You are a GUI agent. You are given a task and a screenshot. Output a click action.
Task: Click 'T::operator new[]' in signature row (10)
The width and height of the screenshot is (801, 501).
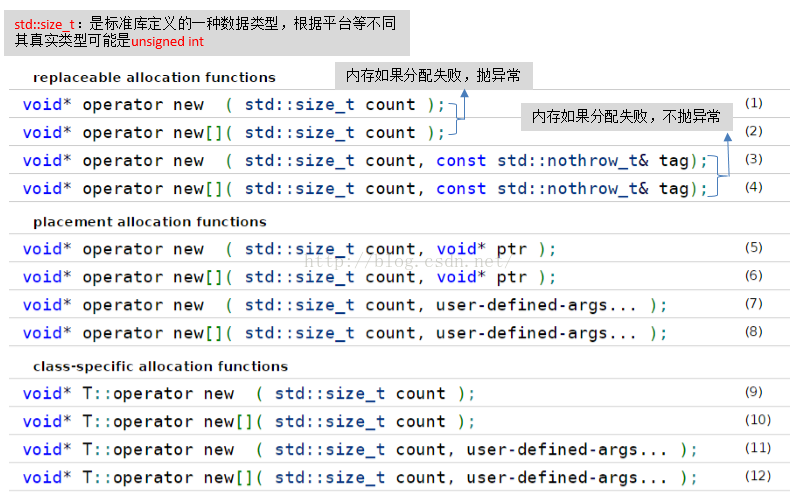coord(168,422)
